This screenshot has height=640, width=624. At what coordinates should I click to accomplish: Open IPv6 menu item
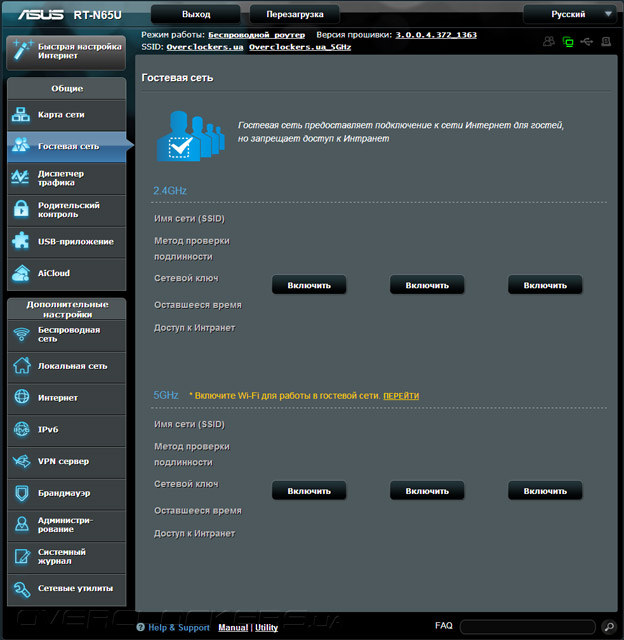click(67, 430)
